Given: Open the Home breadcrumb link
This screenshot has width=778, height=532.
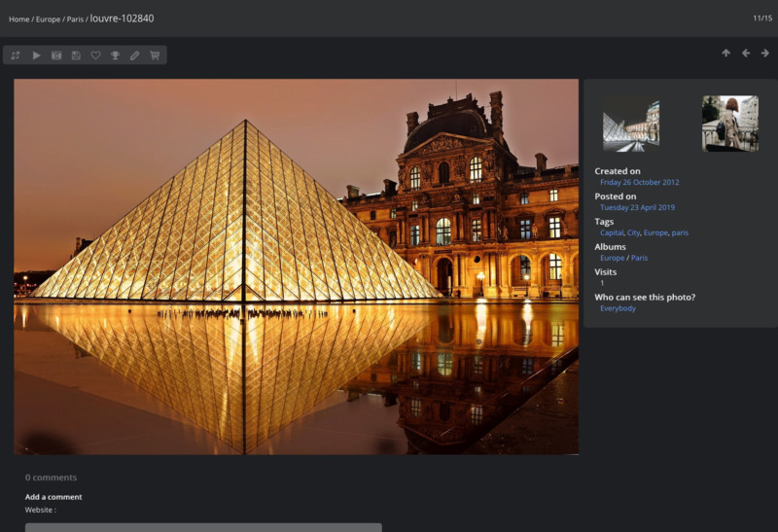Looking at the screenshot, I should point(18,19).
